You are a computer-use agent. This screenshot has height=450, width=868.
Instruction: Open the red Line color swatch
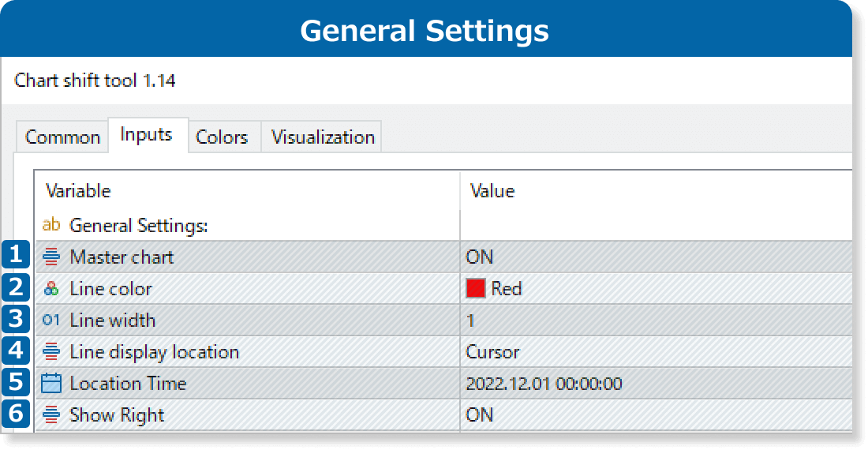click(476, 288)
